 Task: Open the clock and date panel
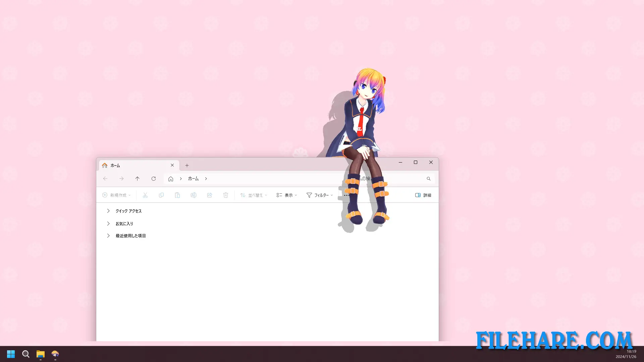(x=626, y=354)
